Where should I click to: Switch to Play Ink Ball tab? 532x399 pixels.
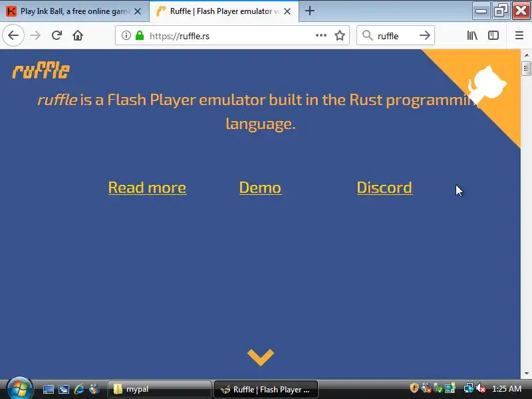74,11
